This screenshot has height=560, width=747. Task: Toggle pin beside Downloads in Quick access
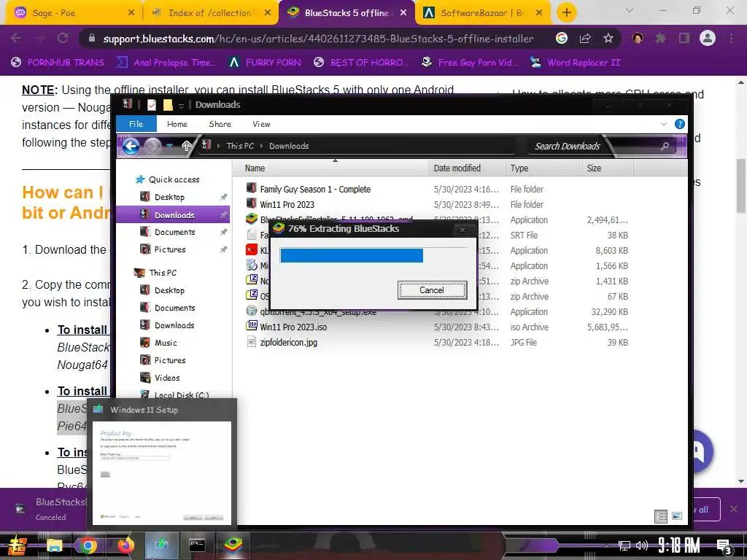223,215
